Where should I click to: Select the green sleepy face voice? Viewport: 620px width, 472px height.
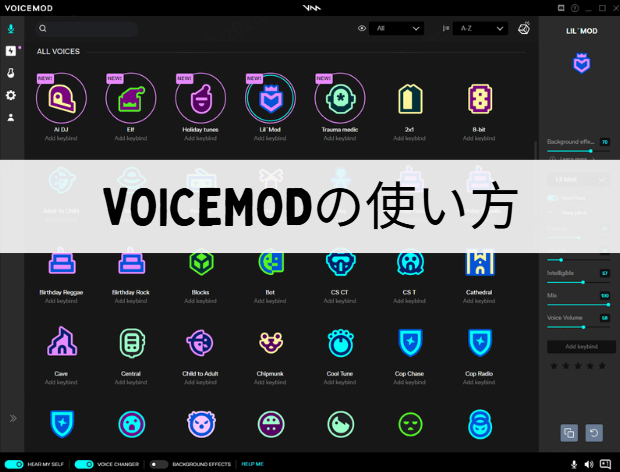click(x=410, y=425)
